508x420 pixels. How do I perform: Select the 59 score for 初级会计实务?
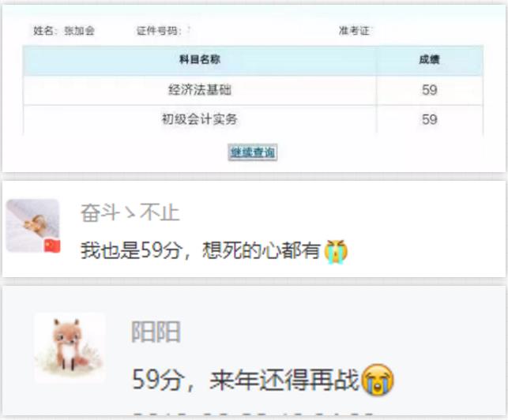pyautogui.click(x=430, y=119)
